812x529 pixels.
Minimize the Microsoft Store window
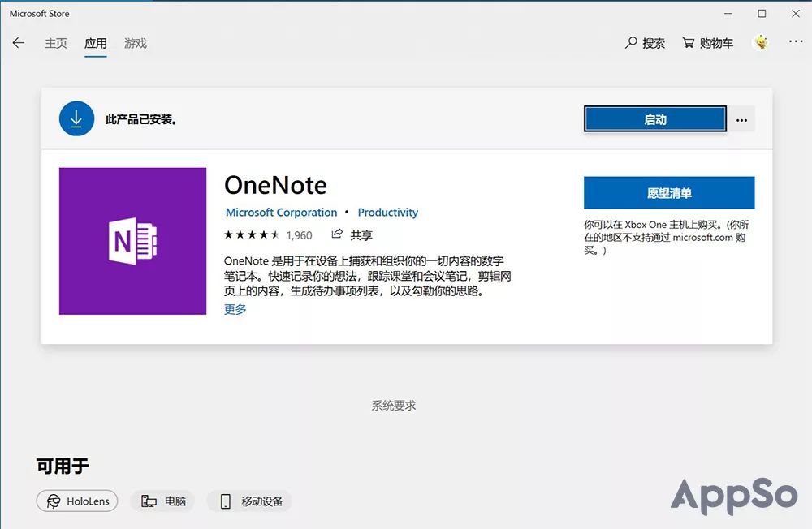(x=728, y=14)
